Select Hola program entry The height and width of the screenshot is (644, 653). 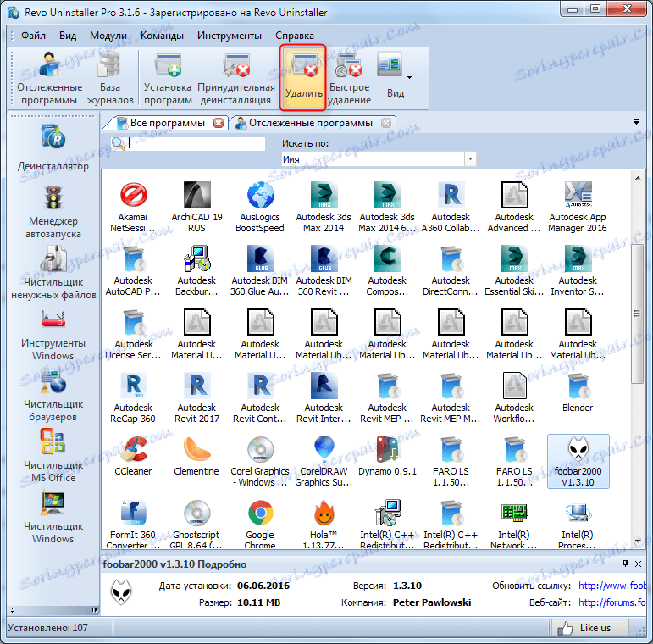click(324, 524)
